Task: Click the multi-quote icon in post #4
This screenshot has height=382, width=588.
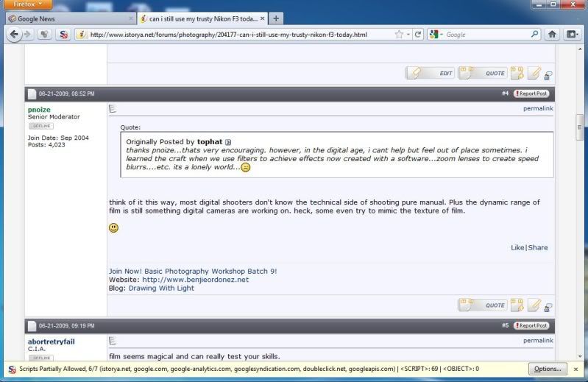Action: (x=517, y=304)
